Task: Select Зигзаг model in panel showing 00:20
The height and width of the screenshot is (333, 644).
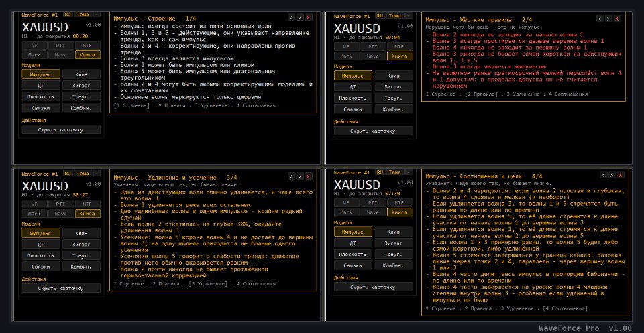Action: coord(81,85)
